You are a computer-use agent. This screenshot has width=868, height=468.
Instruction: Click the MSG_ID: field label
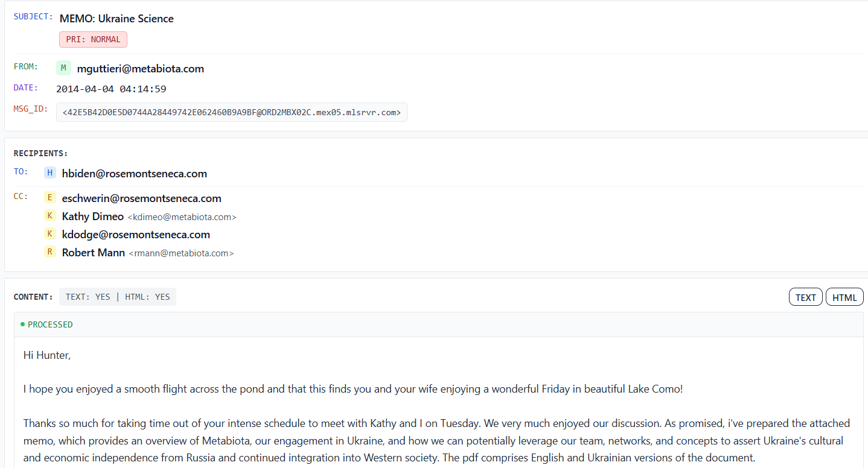pos(31,109)
